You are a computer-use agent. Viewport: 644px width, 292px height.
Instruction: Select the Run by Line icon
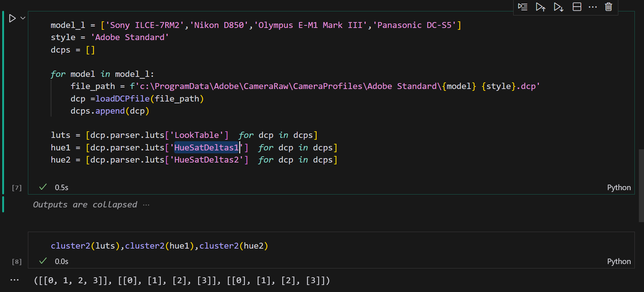tap(523, 7)
